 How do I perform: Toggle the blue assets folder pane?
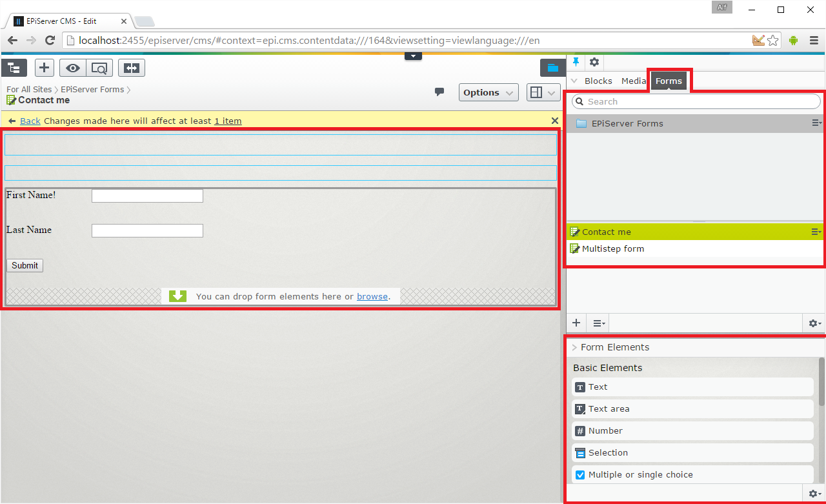pos(552,68)
